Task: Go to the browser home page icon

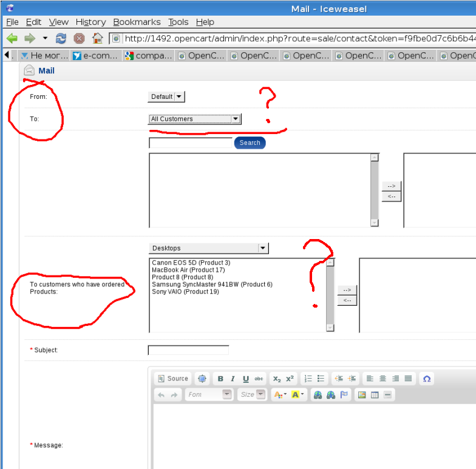Action: (x=98, y=39)
